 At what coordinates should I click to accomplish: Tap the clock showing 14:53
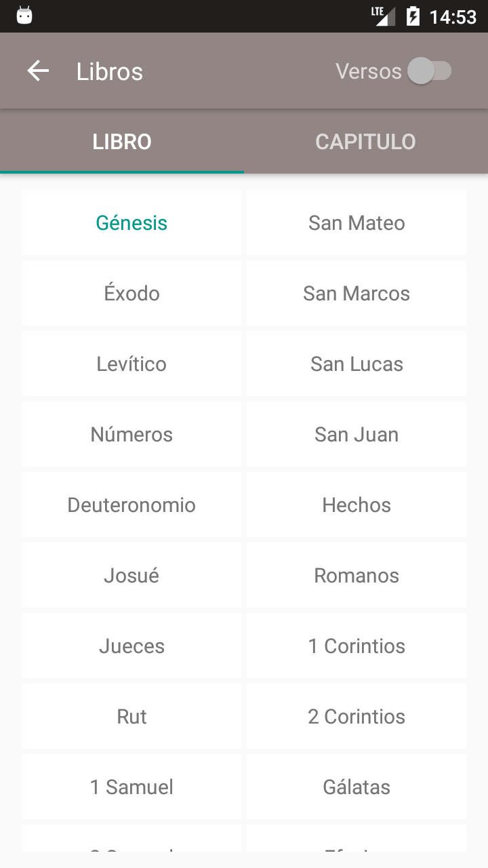(x=453, y=16)
